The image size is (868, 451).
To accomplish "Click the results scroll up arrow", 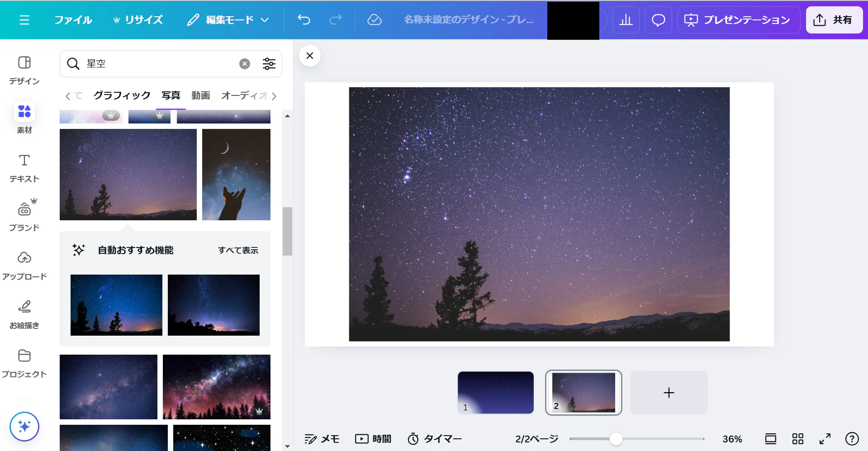I will click(x=287, y=116).
